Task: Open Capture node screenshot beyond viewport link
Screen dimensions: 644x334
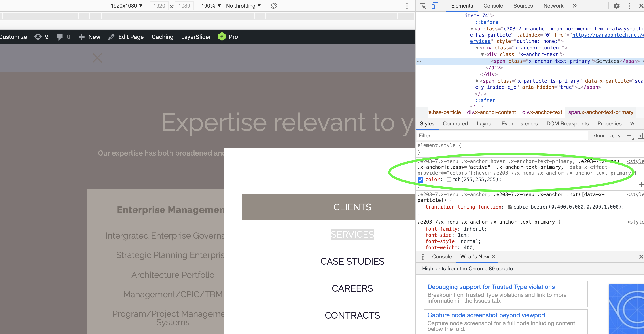Action: coord(486,315)
